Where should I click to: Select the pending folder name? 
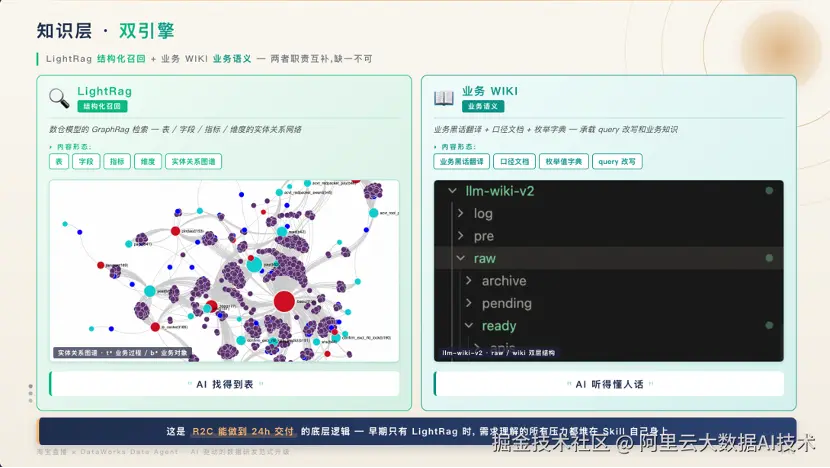(x=507, y=303)
